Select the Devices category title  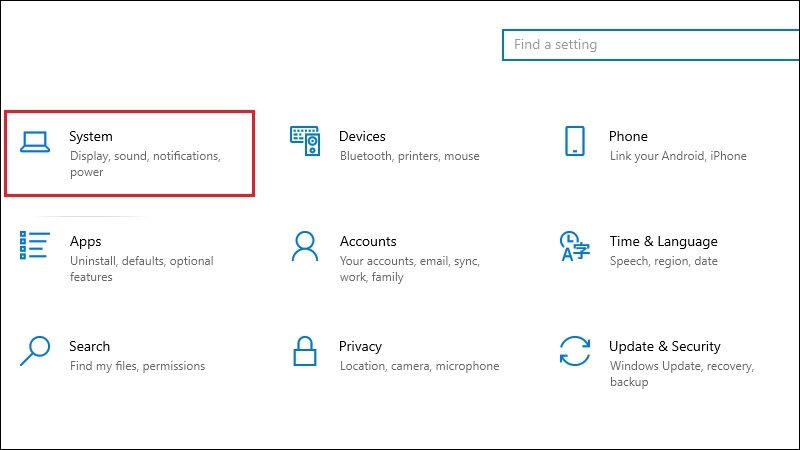(362, 136)
